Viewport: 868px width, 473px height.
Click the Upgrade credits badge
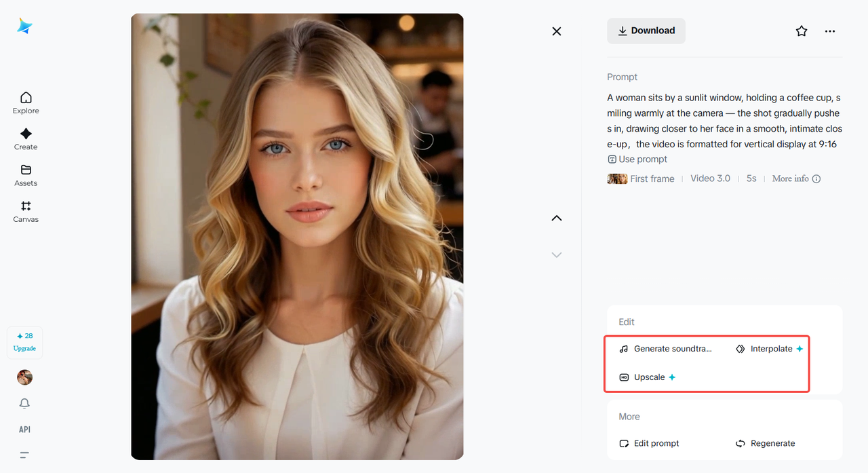24,342
